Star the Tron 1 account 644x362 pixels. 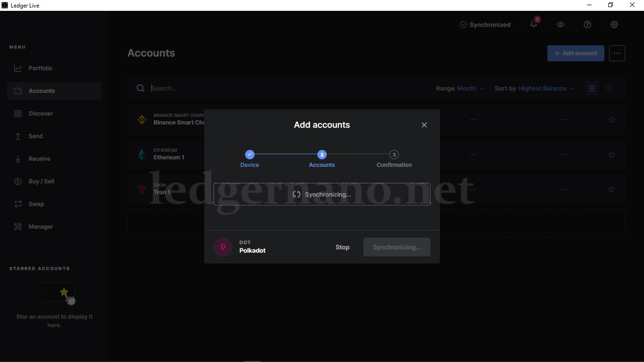coord(611,189)
